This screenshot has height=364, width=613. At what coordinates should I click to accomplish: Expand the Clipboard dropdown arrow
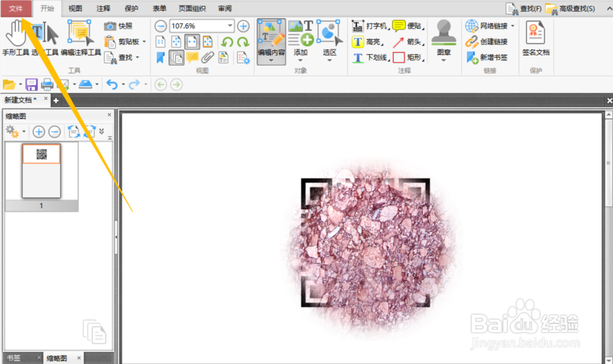pyautogui.click(x=144, y=42)
